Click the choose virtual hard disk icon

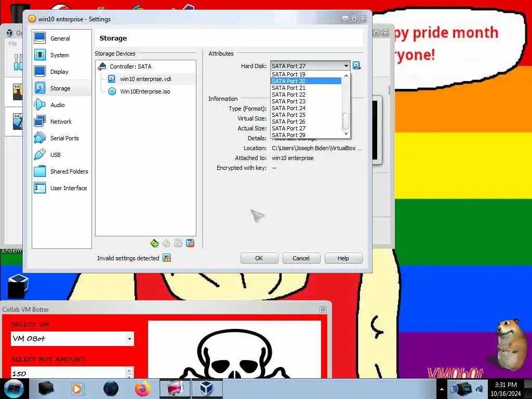click(356, 65)
